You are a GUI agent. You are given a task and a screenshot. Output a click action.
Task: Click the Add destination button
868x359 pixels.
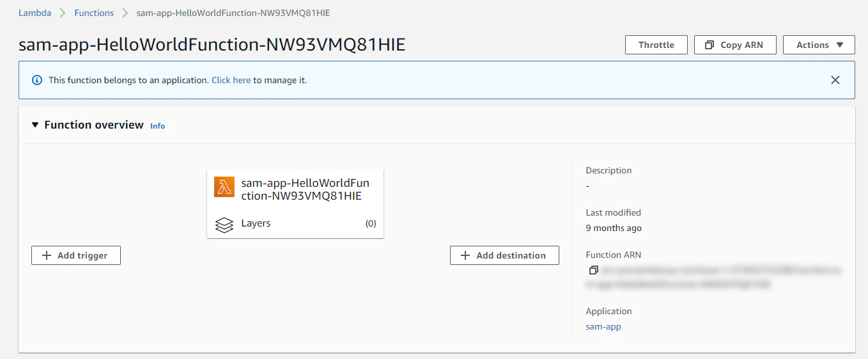pyautogui.click(x=504, y=255)
